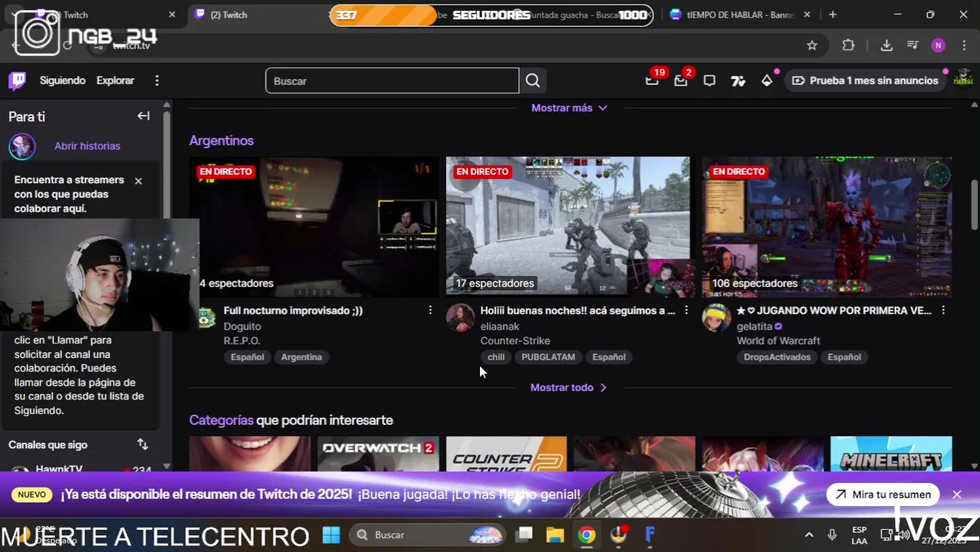980x552 pixels.
Task: Open browser extensions puzzle icon
Action: (x=848, y=45)
